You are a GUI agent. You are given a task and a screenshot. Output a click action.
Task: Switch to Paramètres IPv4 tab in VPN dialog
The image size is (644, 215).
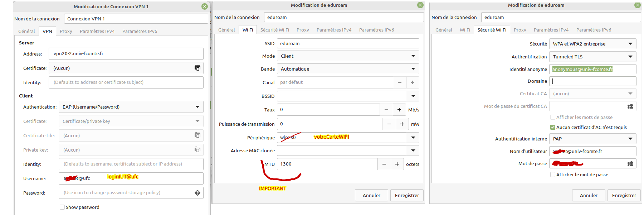coord(97,31)
